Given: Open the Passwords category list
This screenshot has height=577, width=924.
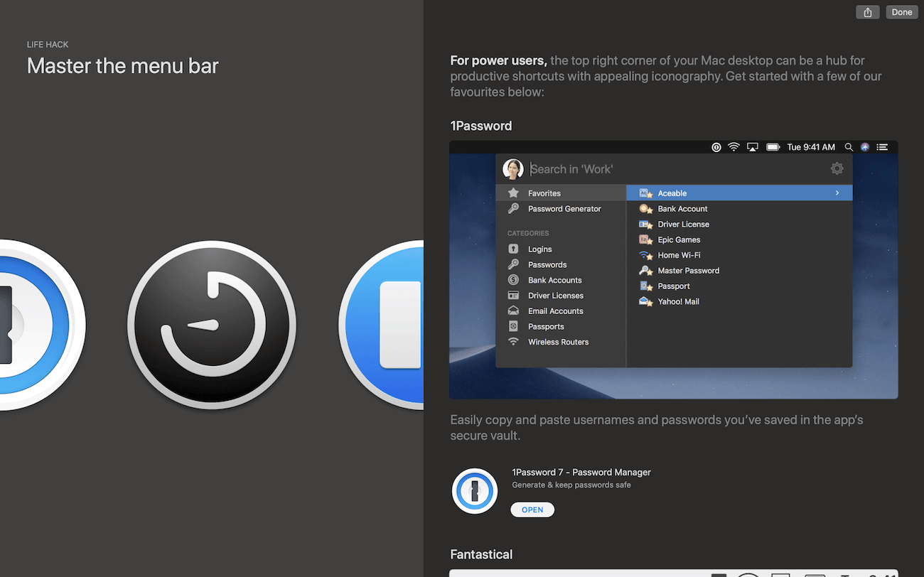Looking at the screenshot, I should point(548,264).
